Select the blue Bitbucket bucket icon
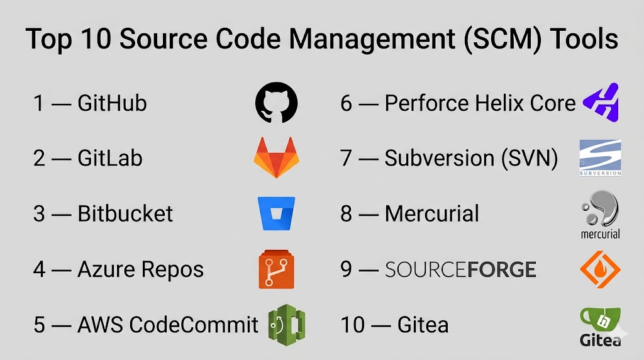 click(276, 214)
